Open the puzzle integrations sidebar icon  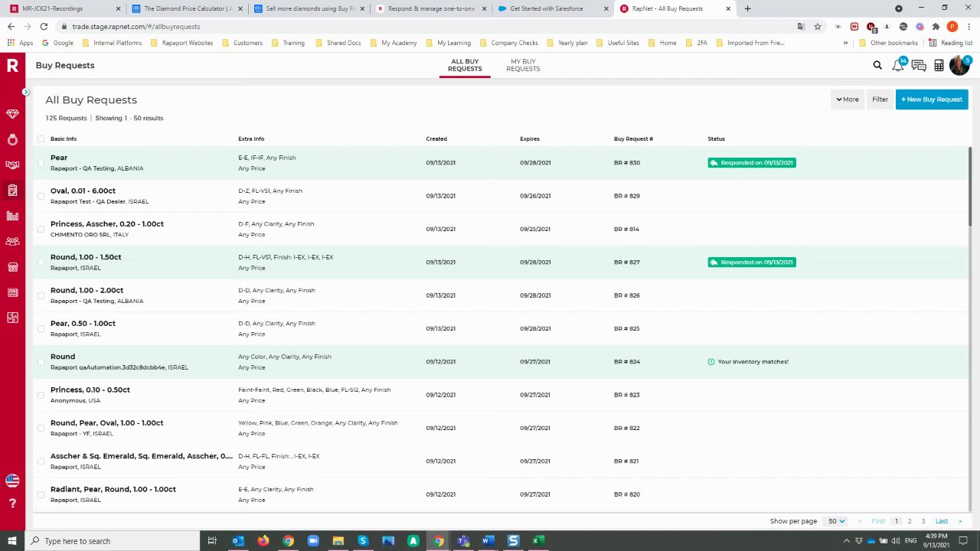pyautogui.click(x=12, y=318)
